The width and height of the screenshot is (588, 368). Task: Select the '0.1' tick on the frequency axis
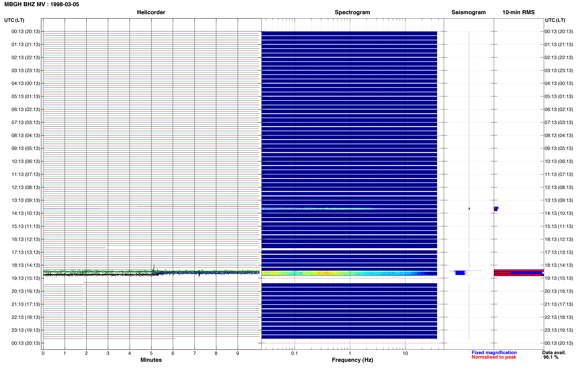tap(295, 353)
